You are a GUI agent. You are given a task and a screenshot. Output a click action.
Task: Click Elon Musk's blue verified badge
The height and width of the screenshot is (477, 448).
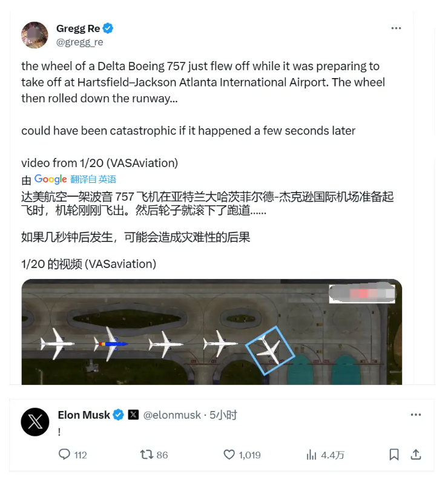coord(119,415)
